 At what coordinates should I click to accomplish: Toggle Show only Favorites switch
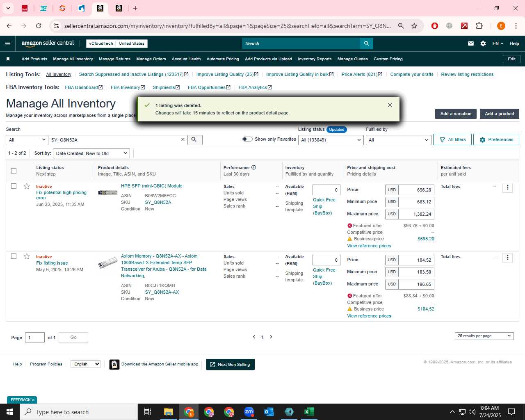click(x=247, y=139)
